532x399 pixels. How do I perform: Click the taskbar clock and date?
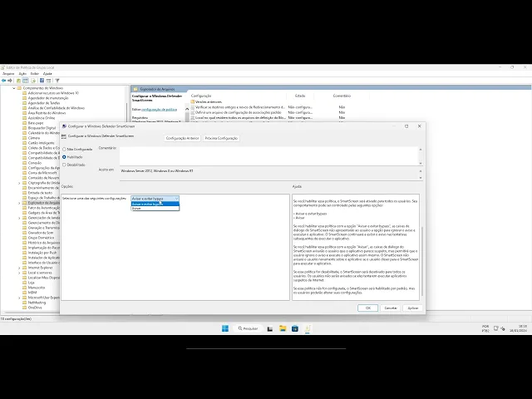pyautogui.click(x=518, y=328)
